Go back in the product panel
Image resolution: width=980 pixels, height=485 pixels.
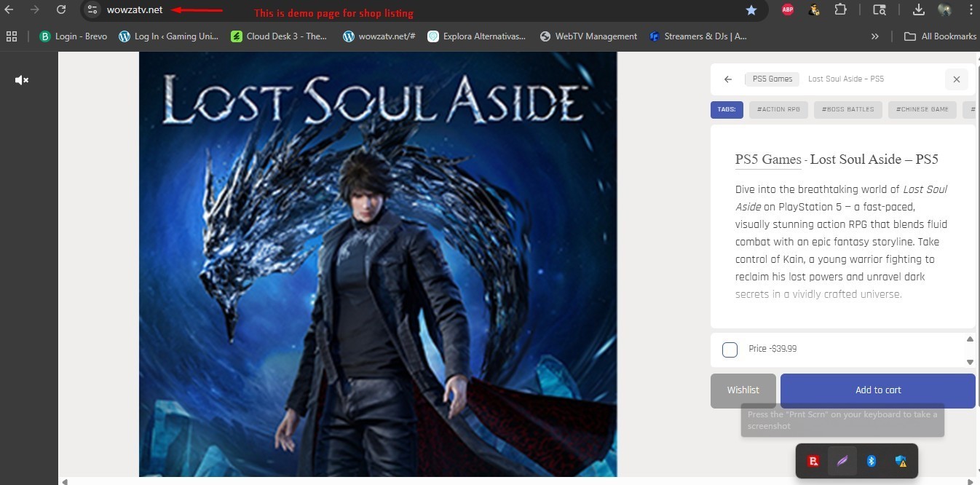coord(727,79)
